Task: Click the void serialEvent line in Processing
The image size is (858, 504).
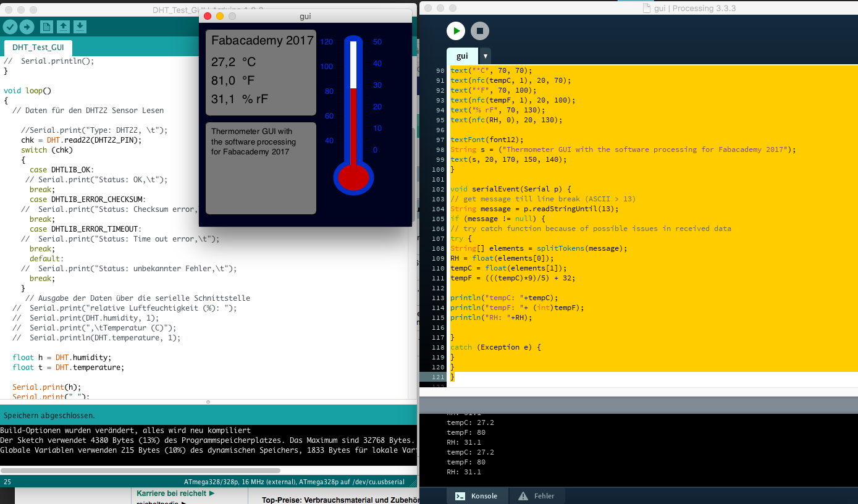Action: tap(511, 189)
